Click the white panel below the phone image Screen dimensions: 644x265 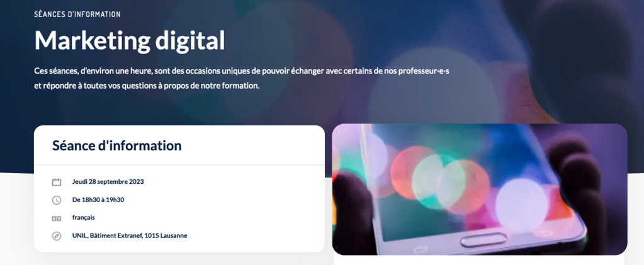479,260
